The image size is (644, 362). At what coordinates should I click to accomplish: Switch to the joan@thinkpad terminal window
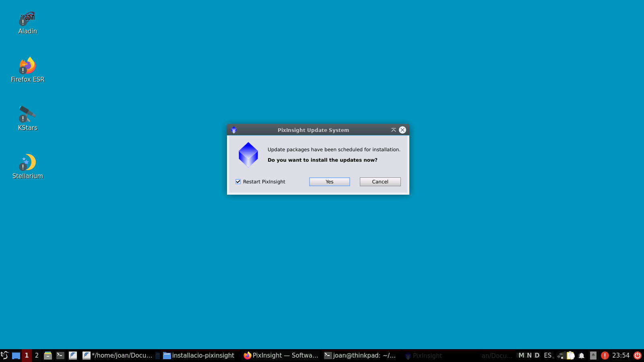(x=360, y=356)
